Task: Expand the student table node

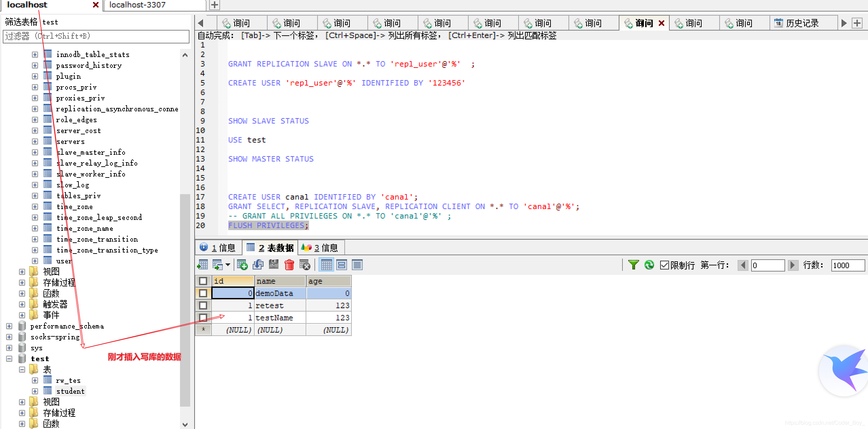Action: point(35,391)
